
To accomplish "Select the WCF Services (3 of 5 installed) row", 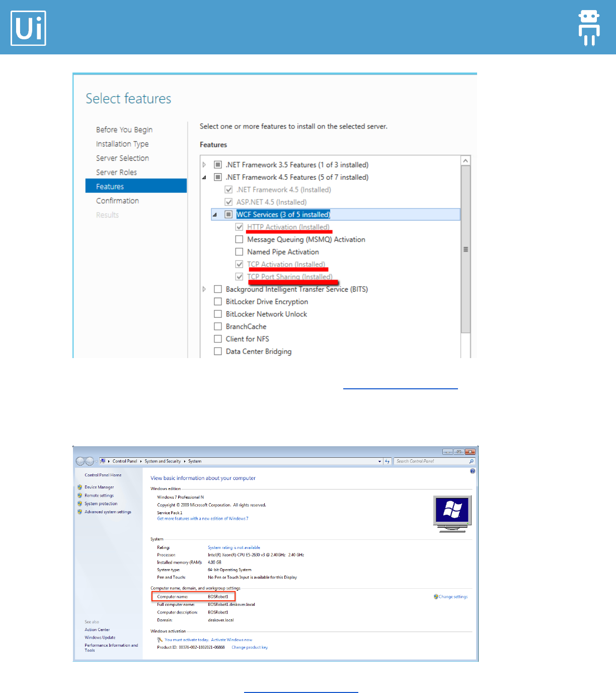I will click(x=336, y=215).
